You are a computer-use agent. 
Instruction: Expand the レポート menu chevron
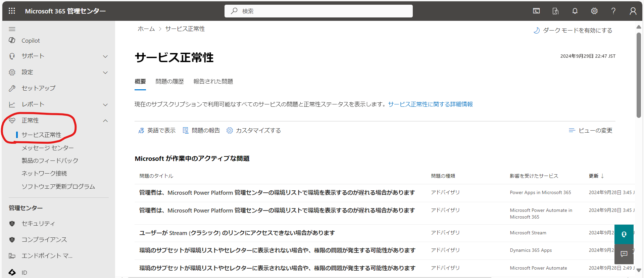[x=105, y=105]
